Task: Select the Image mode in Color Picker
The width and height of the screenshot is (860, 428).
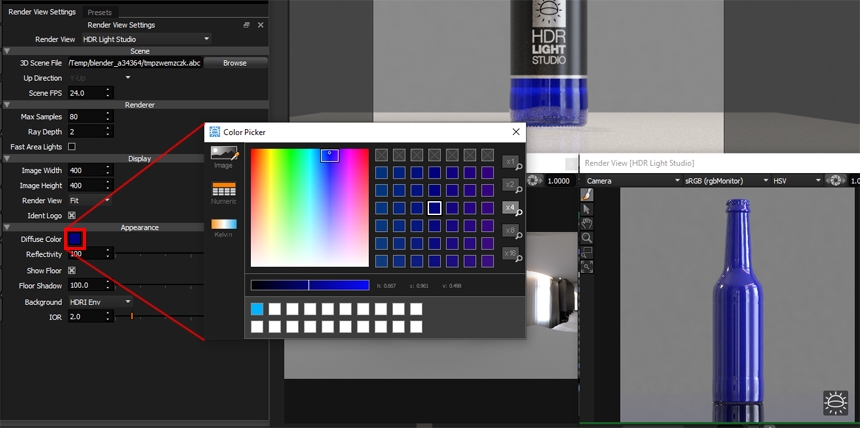Action: [224, 157]
